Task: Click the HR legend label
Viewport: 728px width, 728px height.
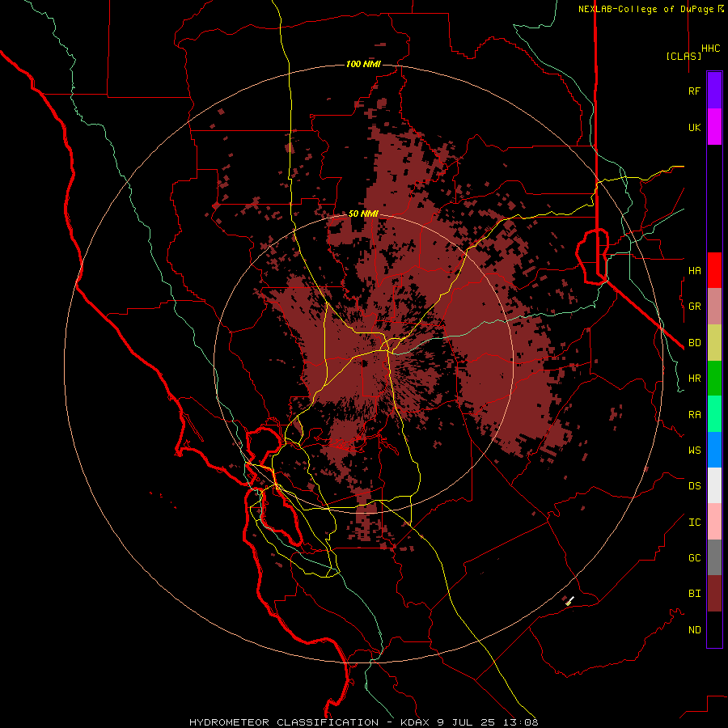Action: pyautogui.click(x=694, y=379)
